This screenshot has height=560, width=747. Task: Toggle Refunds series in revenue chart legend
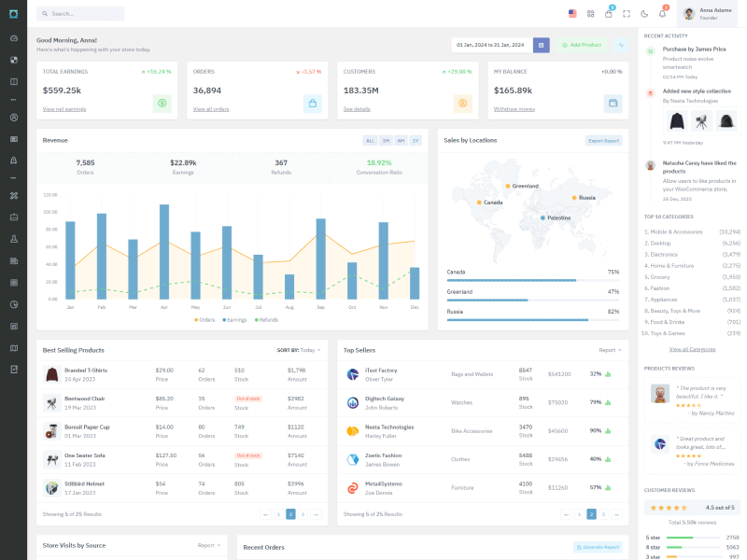click(x=266, y=319)
